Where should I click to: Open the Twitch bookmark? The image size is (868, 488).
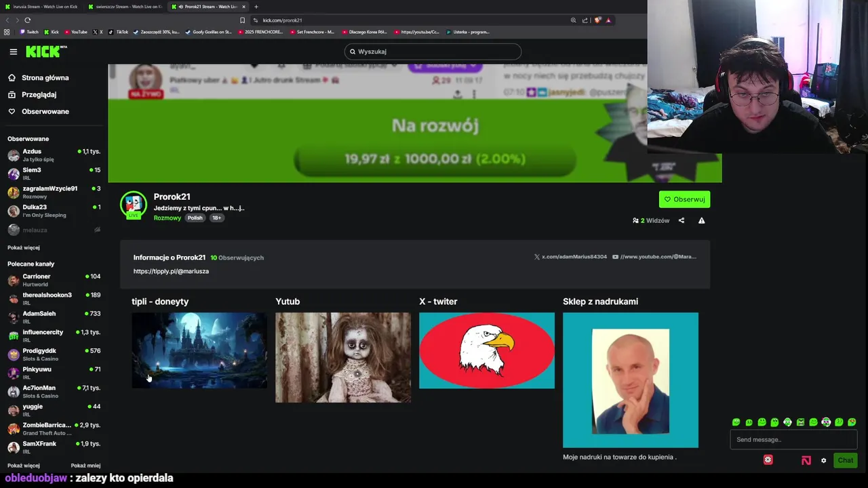click(x=29, y=32)
